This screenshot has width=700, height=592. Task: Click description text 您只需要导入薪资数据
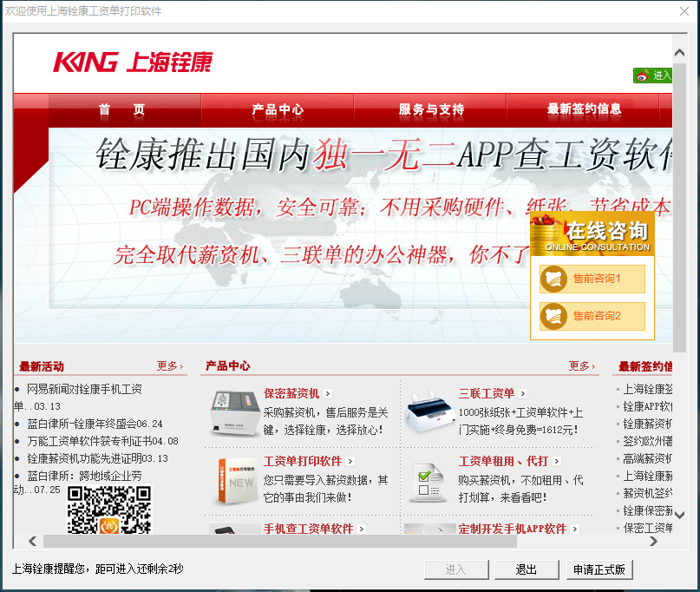(325, 489)
